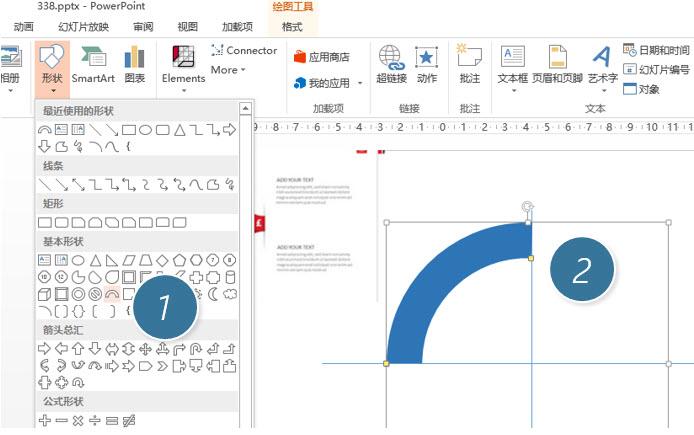Image resolution: width=694 pixels, height=435 pixels.
Task: Switch to the 加载项 ribbon tab
Action: [237, 27]
